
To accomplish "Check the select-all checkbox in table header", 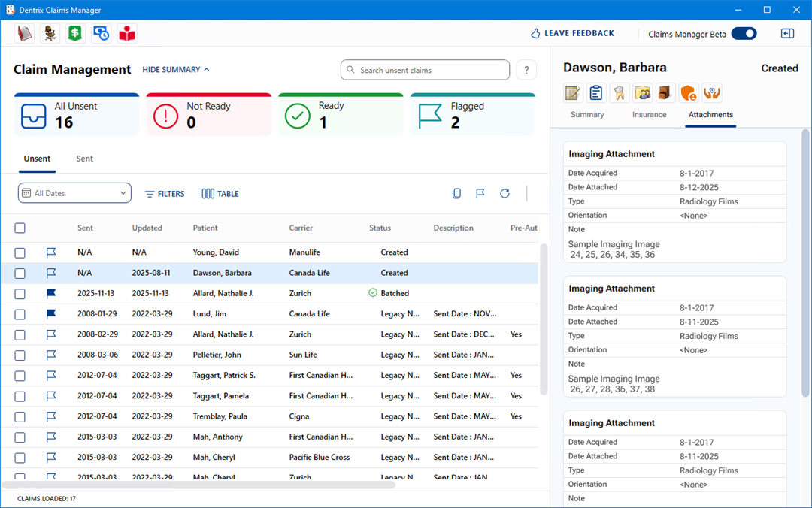I will click(20, 228).
